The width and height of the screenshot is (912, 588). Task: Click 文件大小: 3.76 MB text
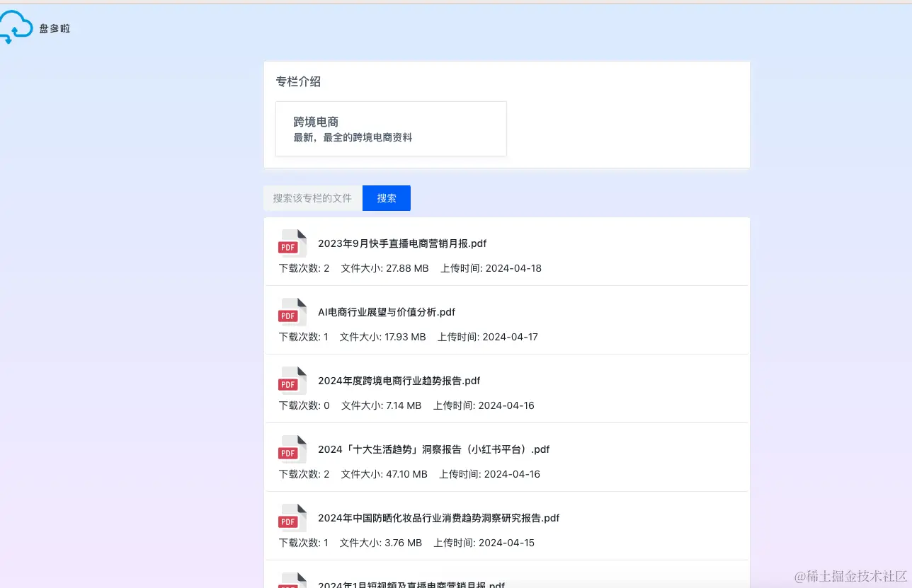381,543
